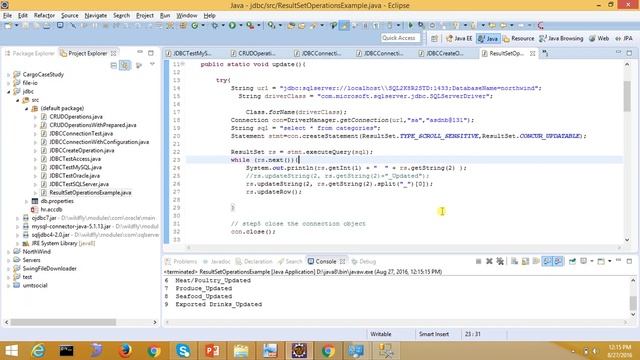The height and width of the screenshot is (360, 640).
Task: Close the ResultSetOp editor tab
Action: point(533,53)
